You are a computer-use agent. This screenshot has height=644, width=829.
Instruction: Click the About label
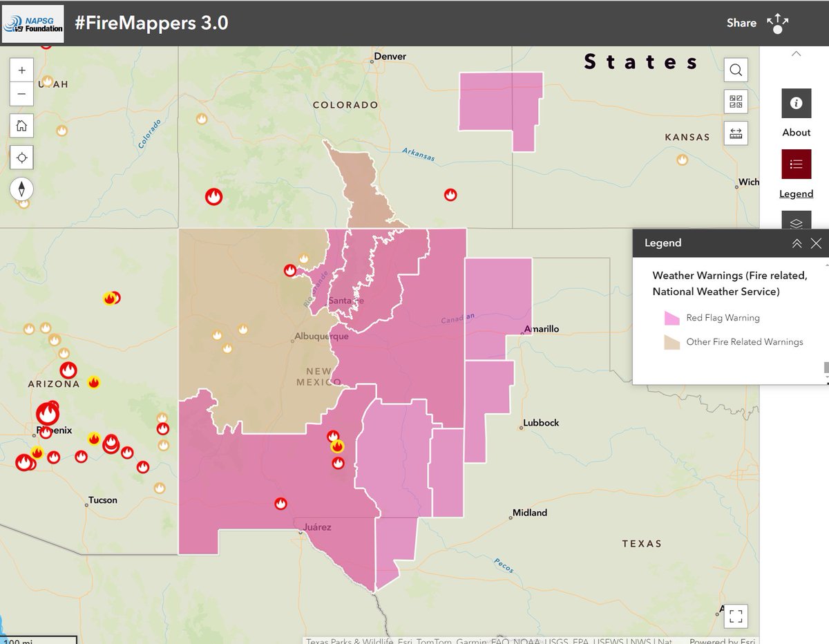coord(797,132)
